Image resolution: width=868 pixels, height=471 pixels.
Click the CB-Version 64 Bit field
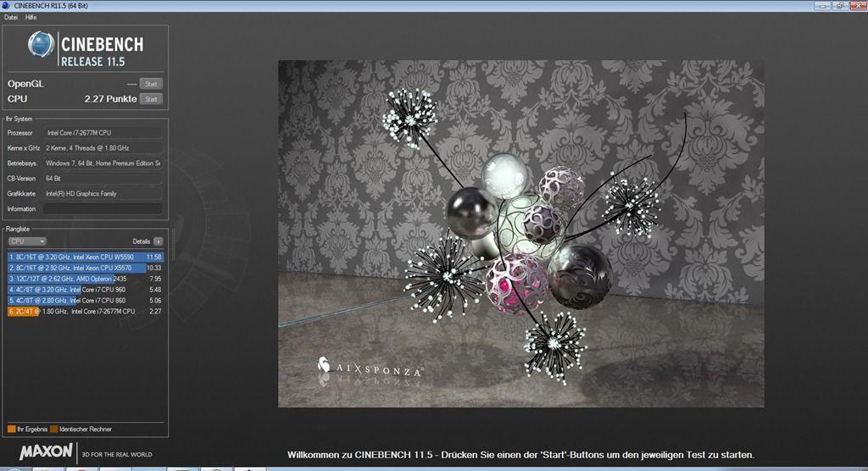click(x=103, y=178)
